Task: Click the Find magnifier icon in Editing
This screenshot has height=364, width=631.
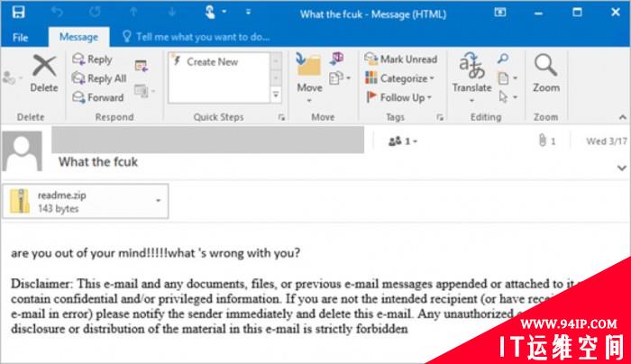Action: tap(503, 59)
